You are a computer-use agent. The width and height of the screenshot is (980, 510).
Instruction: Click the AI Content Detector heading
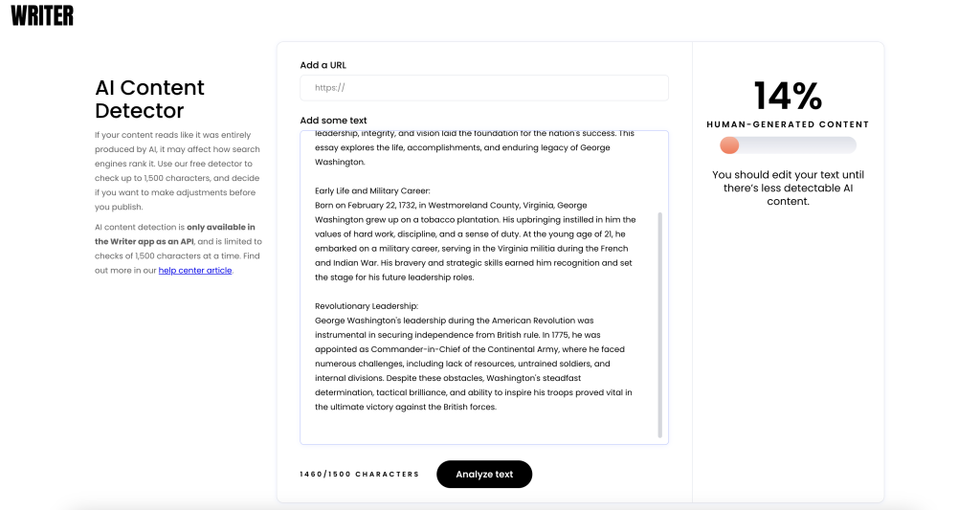149,100
